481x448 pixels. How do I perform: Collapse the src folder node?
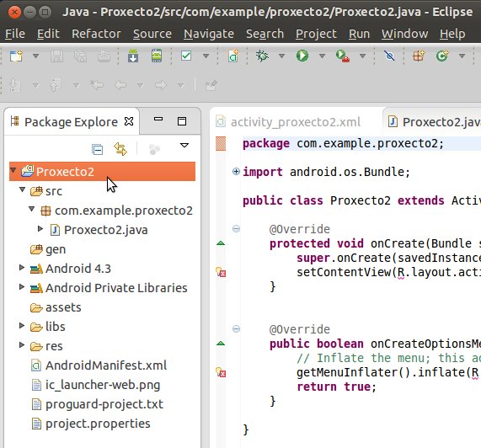pyautogui.click(x=23, y=189)
